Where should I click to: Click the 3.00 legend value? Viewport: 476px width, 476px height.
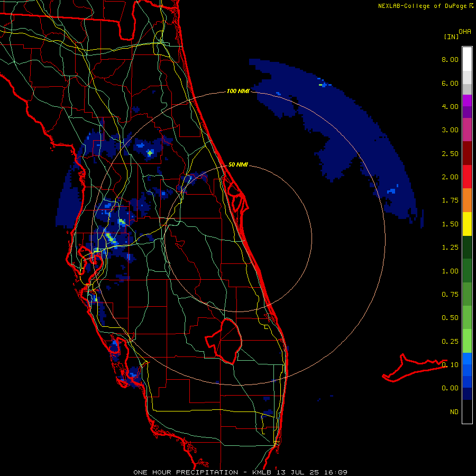(450, 130)
